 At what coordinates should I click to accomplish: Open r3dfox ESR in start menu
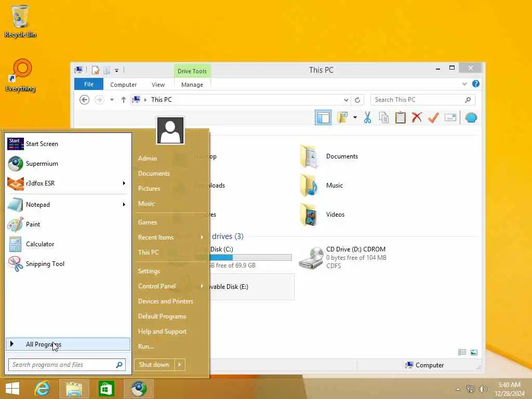[68, 183]
